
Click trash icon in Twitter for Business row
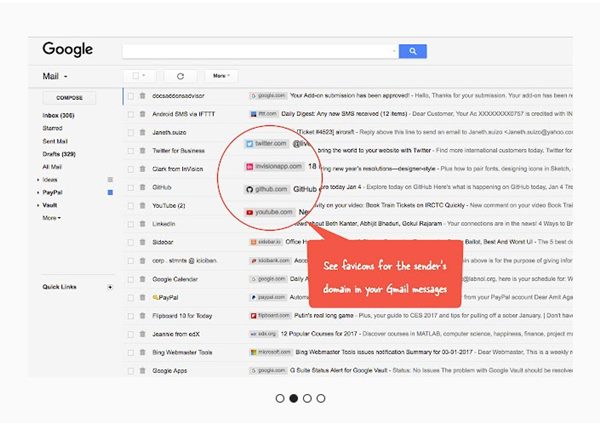point(142,151)
